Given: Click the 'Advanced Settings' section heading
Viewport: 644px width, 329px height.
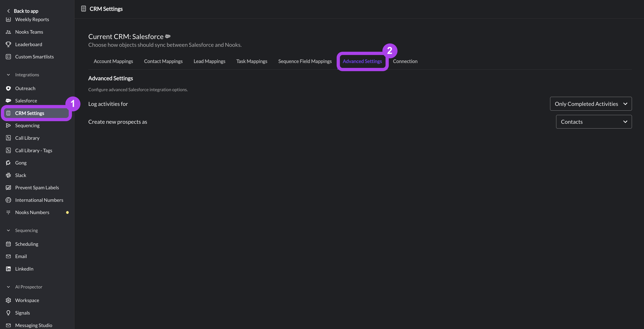Looking at the screenshot, I should pos(110,78).
